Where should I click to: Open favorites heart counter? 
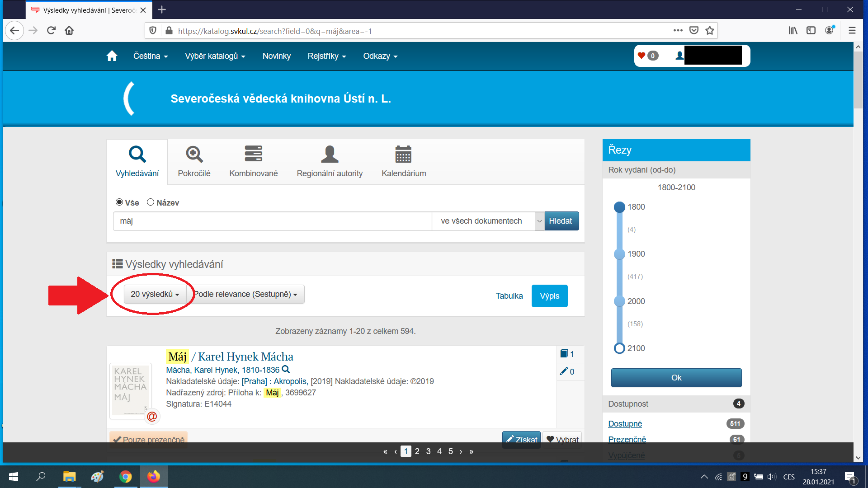[648, 56]
